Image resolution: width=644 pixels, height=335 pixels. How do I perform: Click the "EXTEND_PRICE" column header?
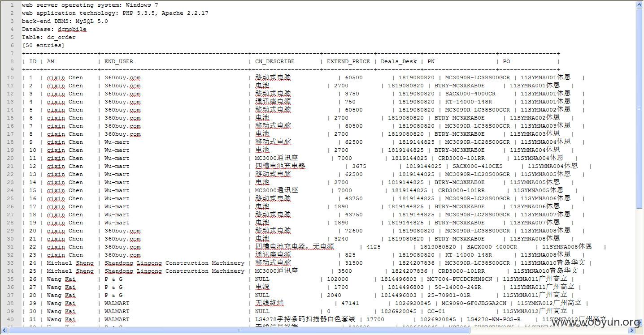(348, 62)
